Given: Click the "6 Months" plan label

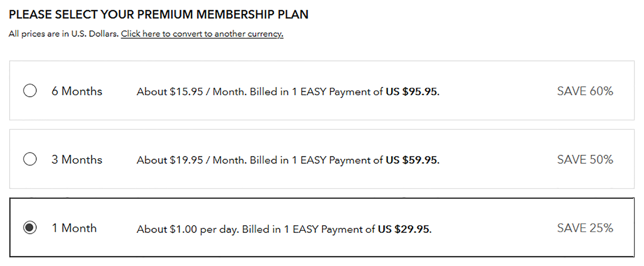Looking at the screenshot, I should click(x=77, y=91).
